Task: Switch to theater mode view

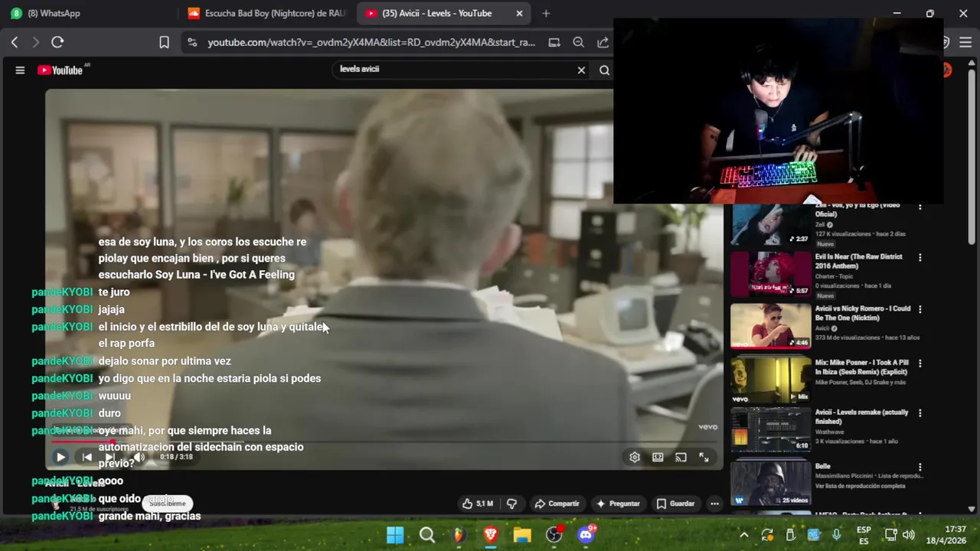Action: 658,458
